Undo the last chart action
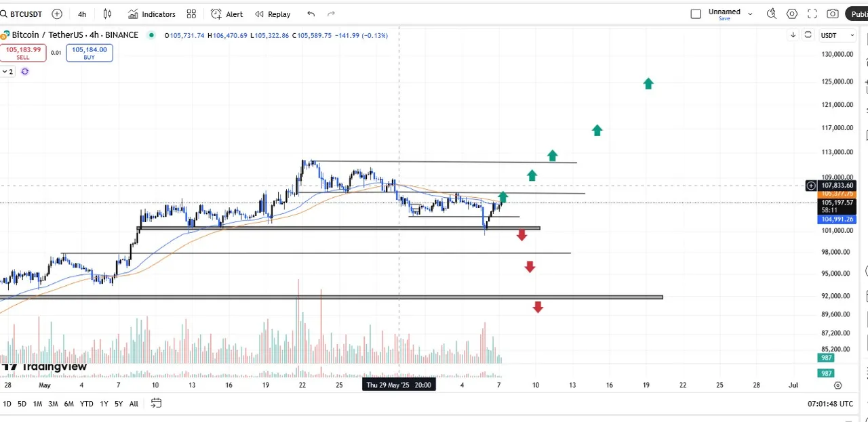This screenshot has width=868, height=422. tap(311, 14)
